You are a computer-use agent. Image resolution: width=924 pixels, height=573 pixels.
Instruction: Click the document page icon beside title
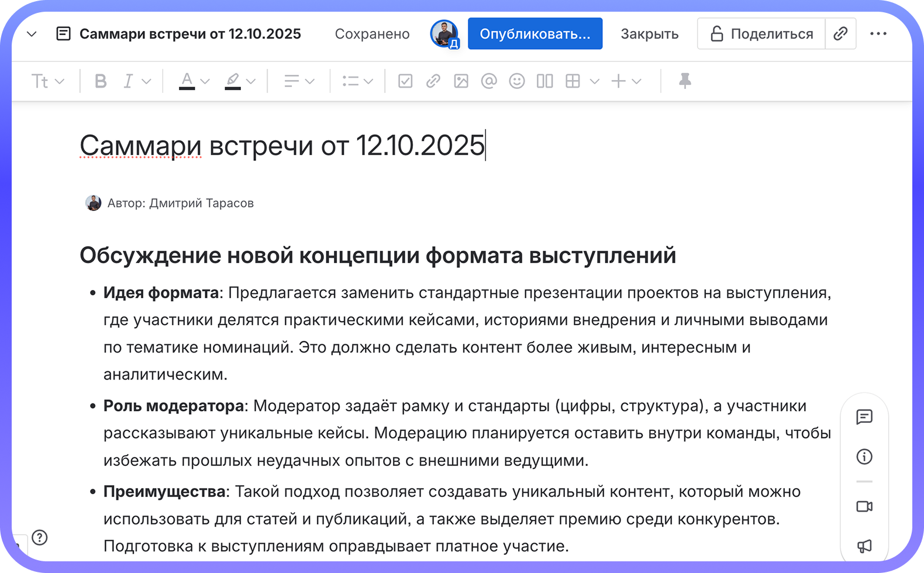[x=63, y=34]
